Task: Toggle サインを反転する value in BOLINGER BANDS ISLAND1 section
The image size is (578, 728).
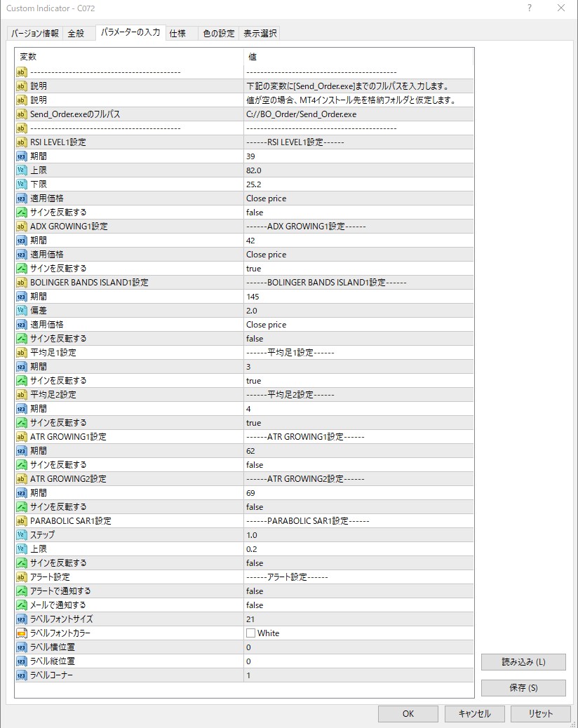Action: [358, 339]
